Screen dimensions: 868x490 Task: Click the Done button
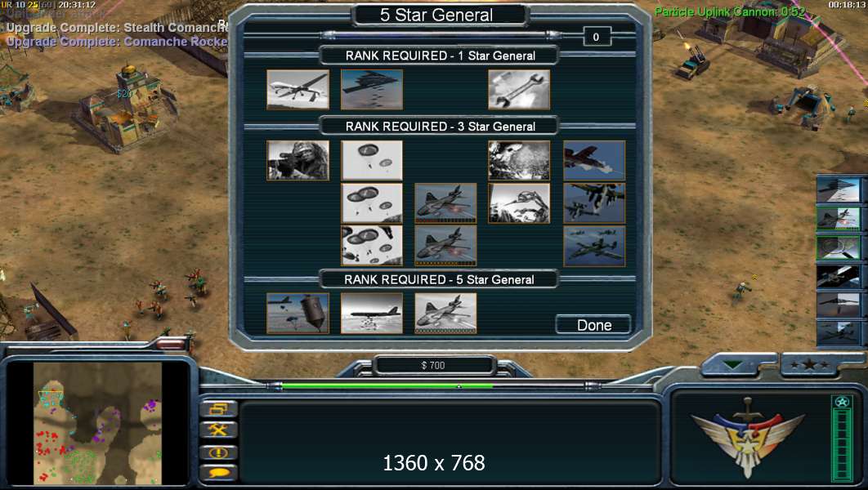[593, 325]
